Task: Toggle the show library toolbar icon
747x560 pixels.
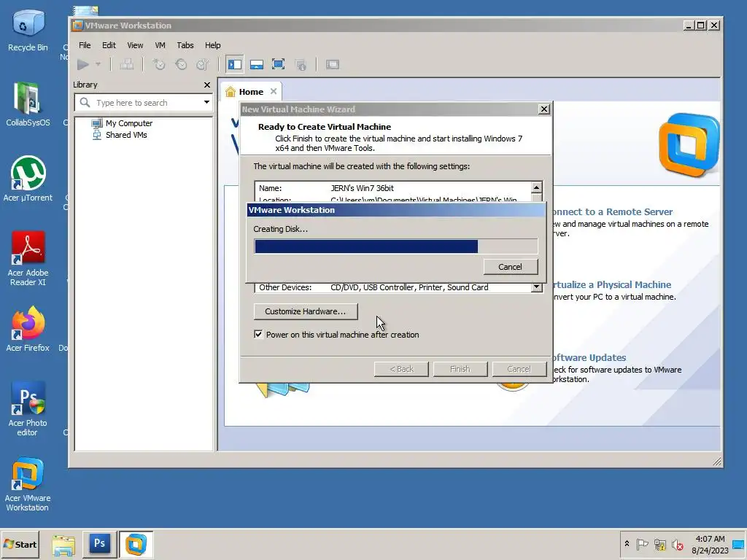Action: 235,64
